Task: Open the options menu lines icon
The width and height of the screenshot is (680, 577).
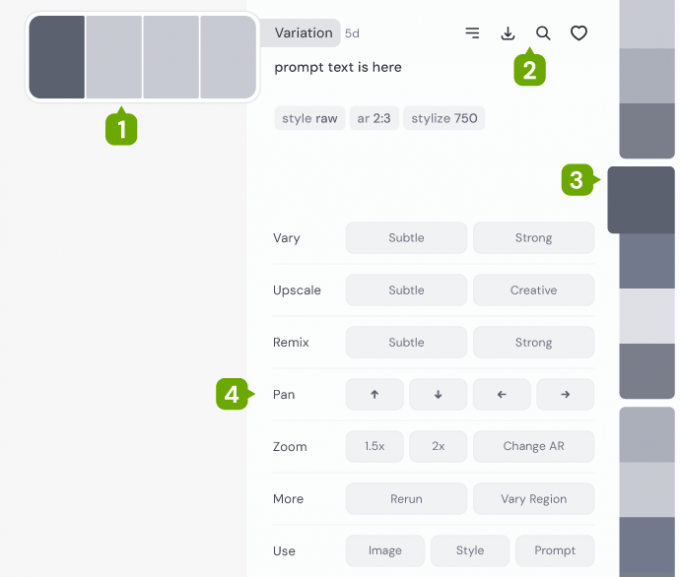Action: (x=472, y=33)
